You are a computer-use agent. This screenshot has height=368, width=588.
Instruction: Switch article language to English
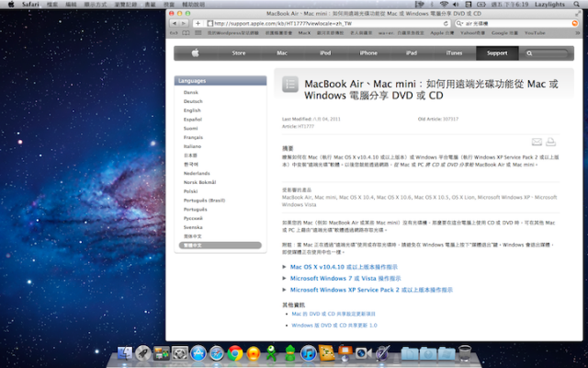pyautogui.click(x=192, y=110)
